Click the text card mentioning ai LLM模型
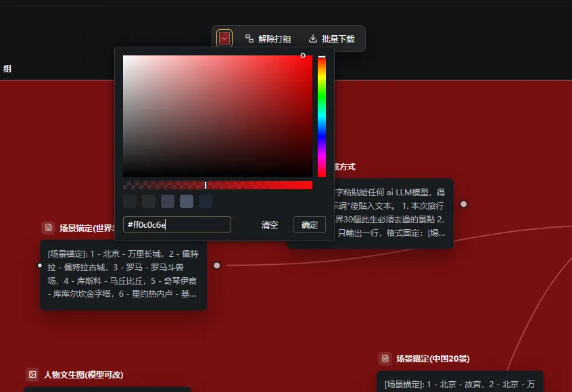This screenshot has width=572, height=392. (394, 213)
